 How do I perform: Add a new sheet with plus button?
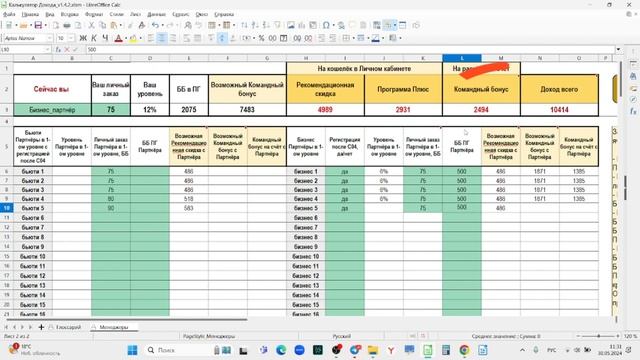coord(41,327)
